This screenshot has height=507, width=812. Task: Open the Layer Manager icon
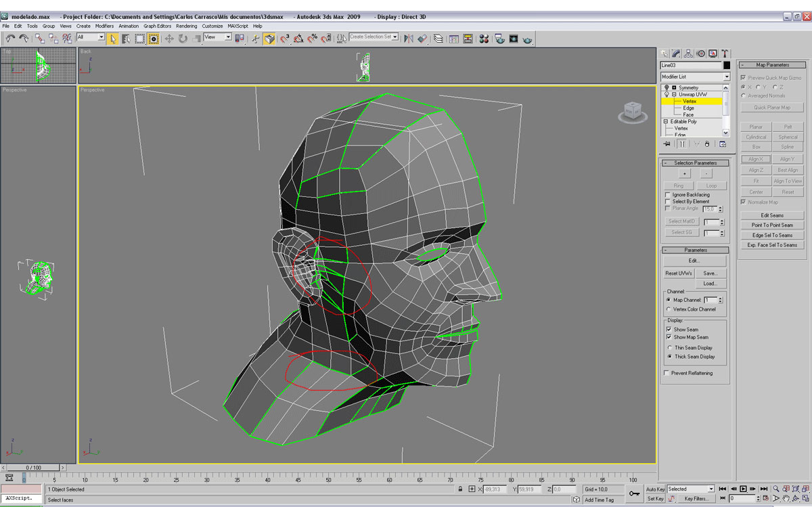pyautogui.click(x=439, y=39)
